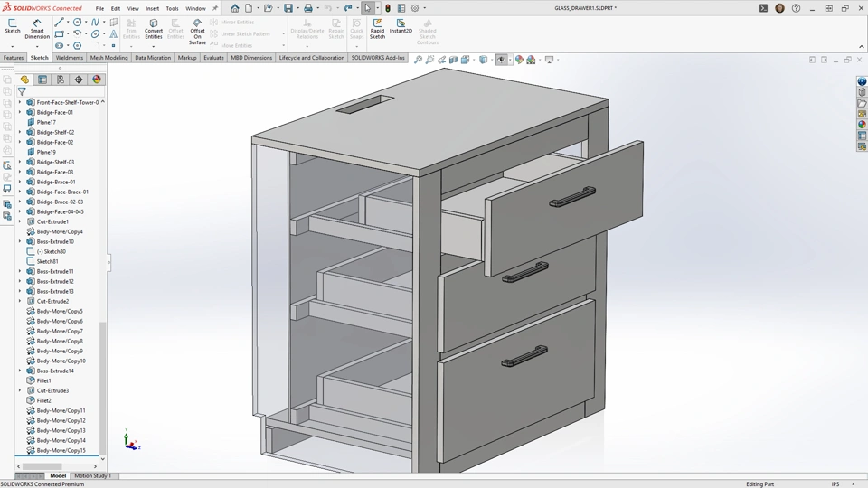The height and width of the screenshot is (488, 868).
Task: Select Body-Move/Copy15 feature
Action: point(61,450)
